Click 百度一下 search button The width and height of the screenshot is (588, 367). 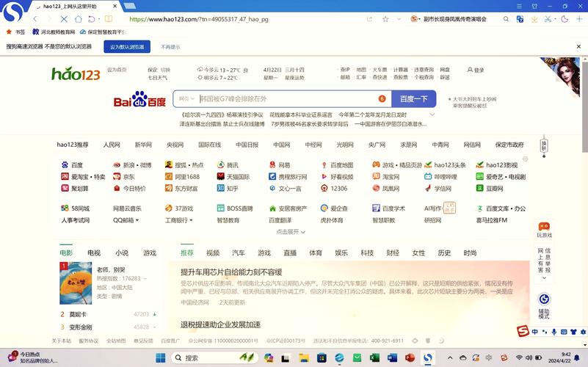pyautogui.click(x=413, y=99)
